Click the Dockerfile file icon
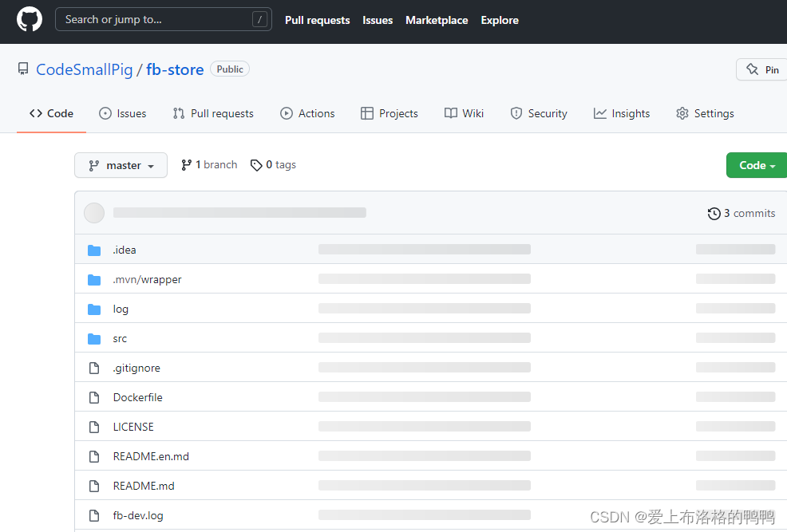 (94, 398)
